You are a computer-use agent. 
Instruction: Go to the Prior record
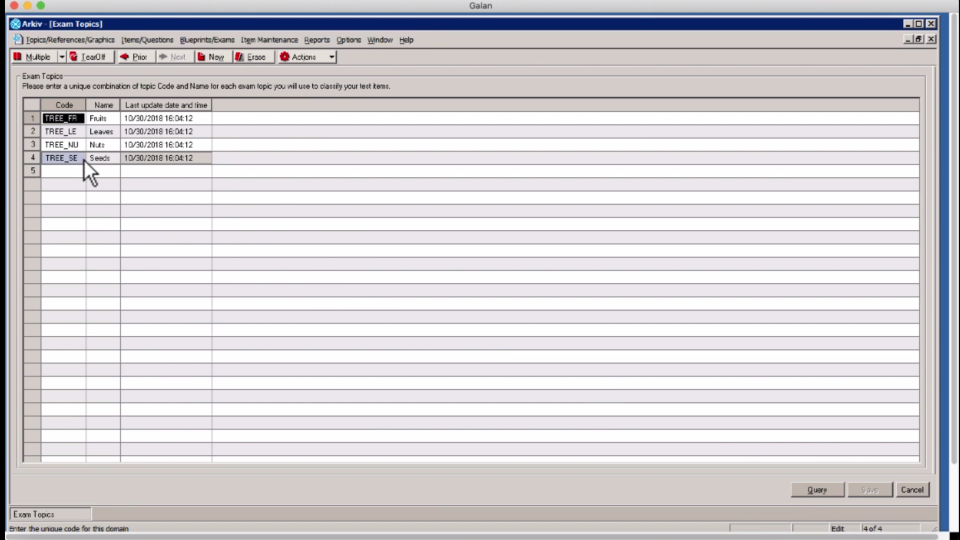pyautogui.click(x=134, y=57)
